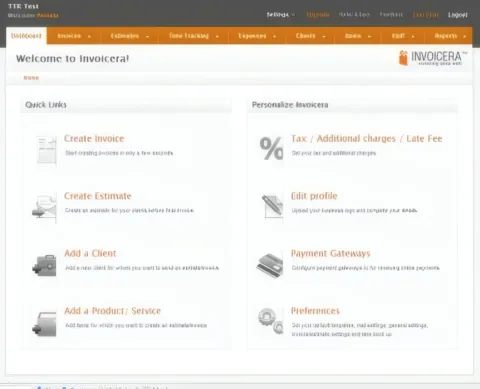480x389 pixels.
Task: Click the description under Add a Client
Action: [x=142, y=268]
